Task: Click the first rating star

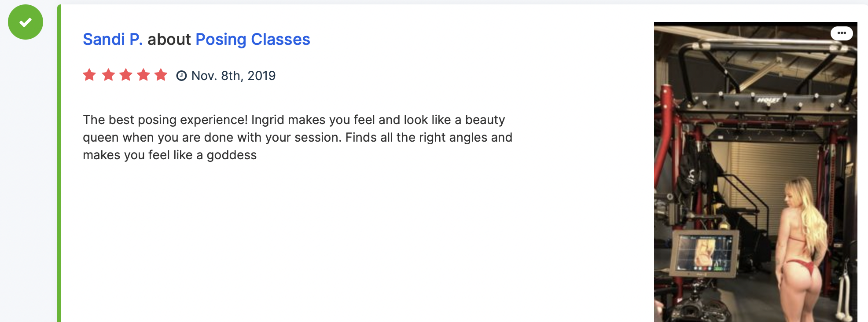Action: pos(89,75)
